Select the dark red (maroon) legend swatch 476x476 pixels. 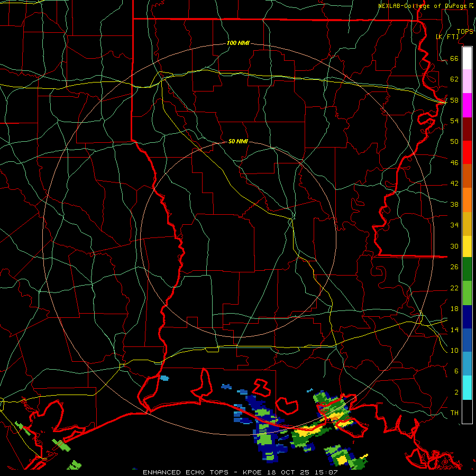[x=467, y=129]
